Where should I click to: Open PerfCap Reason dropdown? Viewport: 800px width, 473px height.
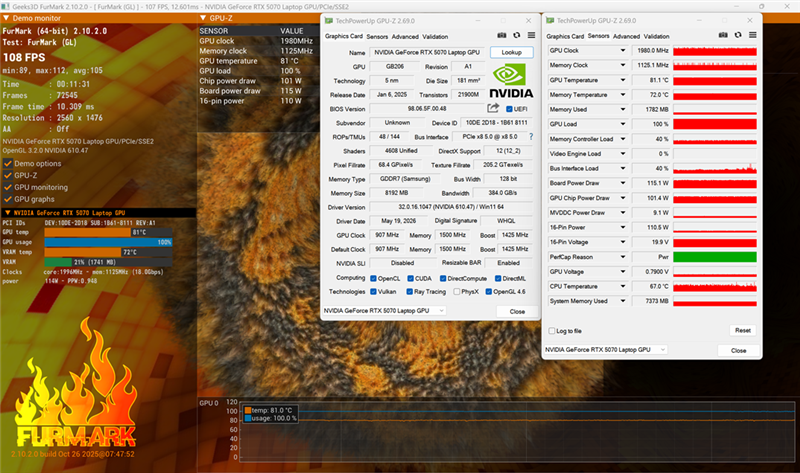point(622,257)
